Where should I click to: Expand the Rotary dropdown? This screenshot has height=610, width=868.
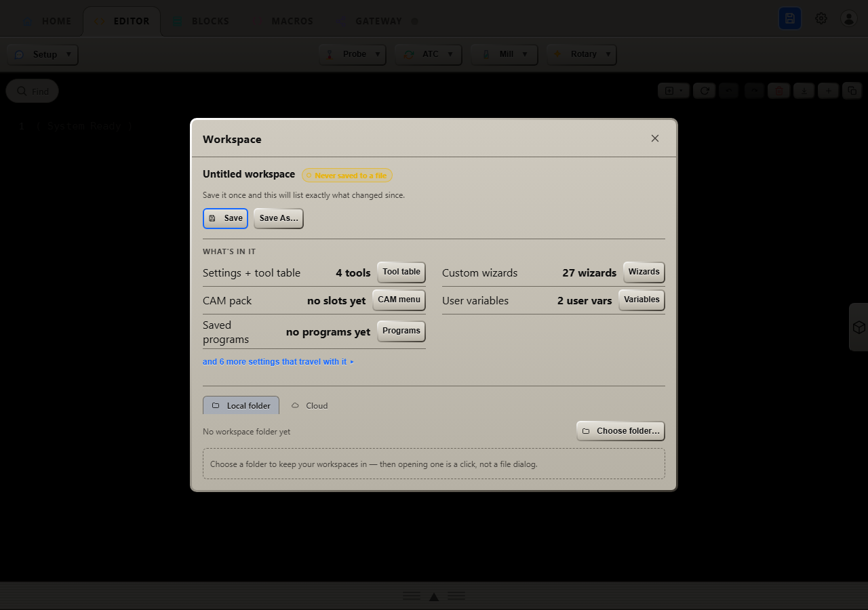[582, 54]
